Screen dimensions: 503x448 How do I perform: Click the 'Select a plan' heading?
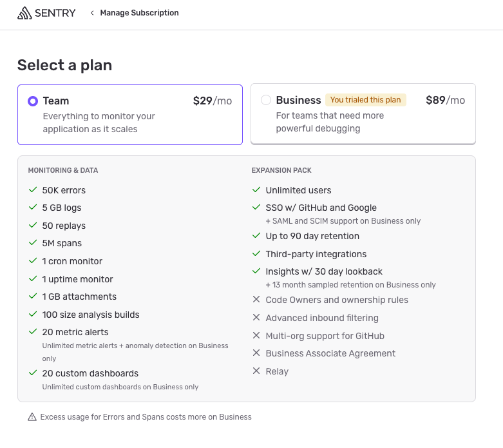tap(64, 65)
